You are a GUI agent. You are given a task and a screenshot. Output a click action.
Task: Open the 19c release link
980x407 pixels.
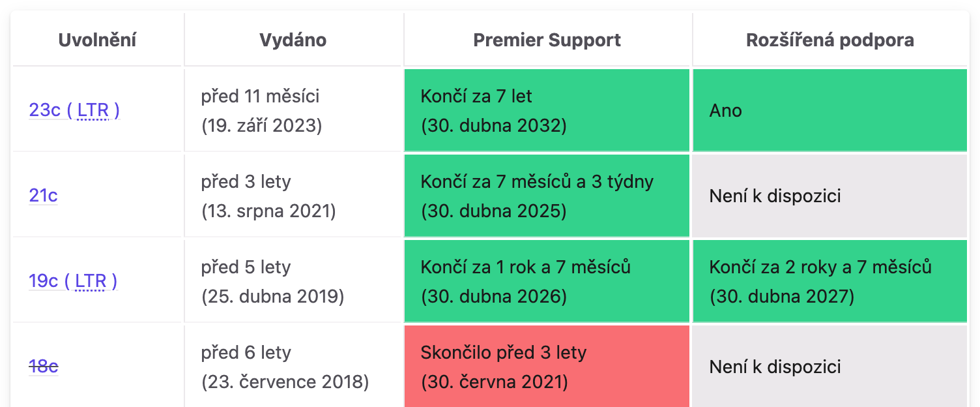(44, 281)
